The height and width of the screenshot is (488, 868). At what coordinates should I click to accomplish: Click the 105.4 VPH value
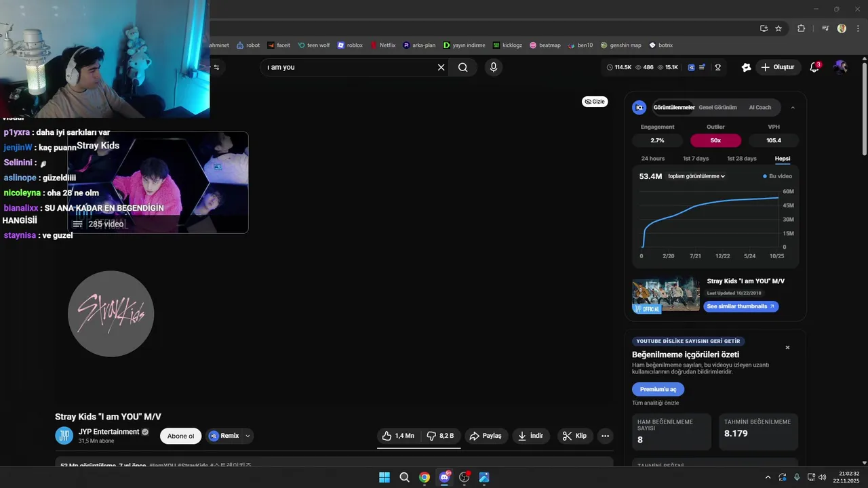pos(774,140)
